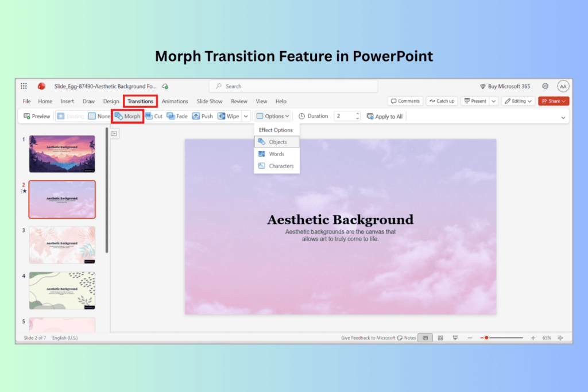Click the Aesthetic Background slide title
The width and height of the screenshot is (588, 392).
(x=340, y=219)
